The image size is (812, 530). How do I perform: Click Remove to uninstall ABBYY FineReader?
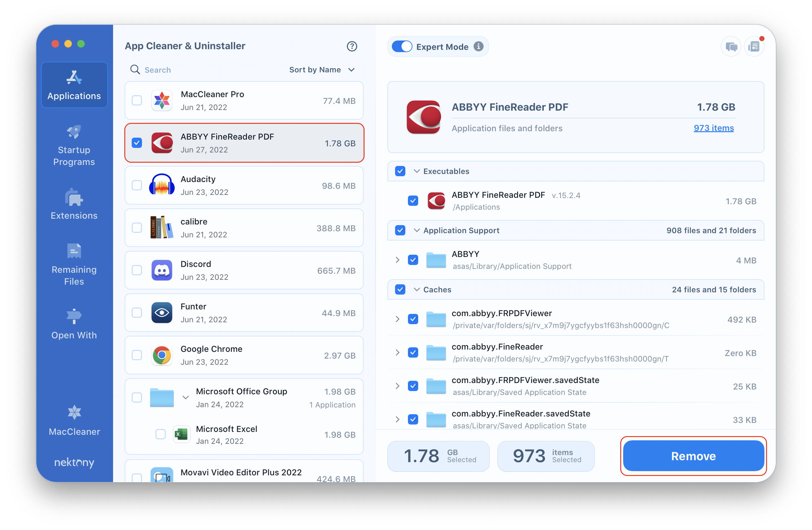694,456
